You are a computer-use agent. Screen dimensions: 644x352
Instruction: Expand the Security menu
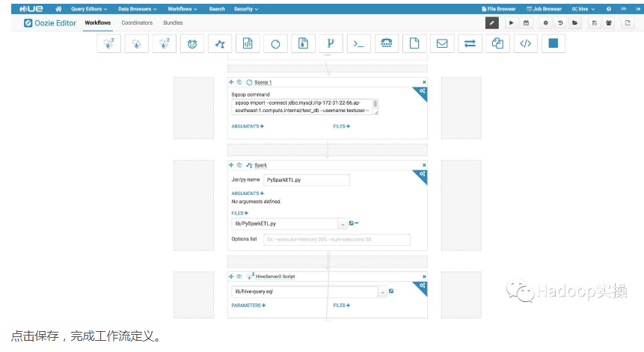(x=246, y=9)
